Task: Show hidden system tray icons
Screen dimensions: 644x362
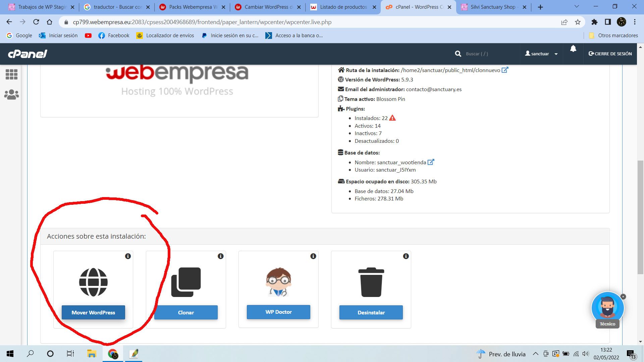Action: (x=536, y=354)
